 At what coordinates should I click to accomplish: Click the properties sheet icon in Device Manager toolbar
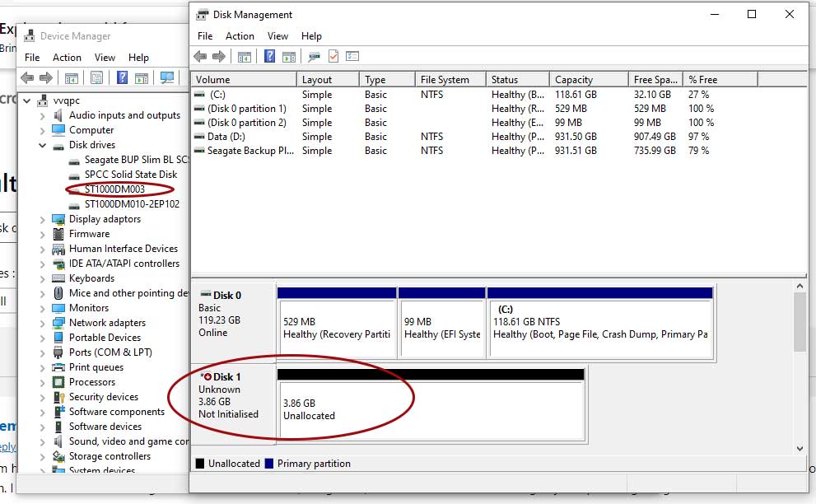click(x=96, y=78)
